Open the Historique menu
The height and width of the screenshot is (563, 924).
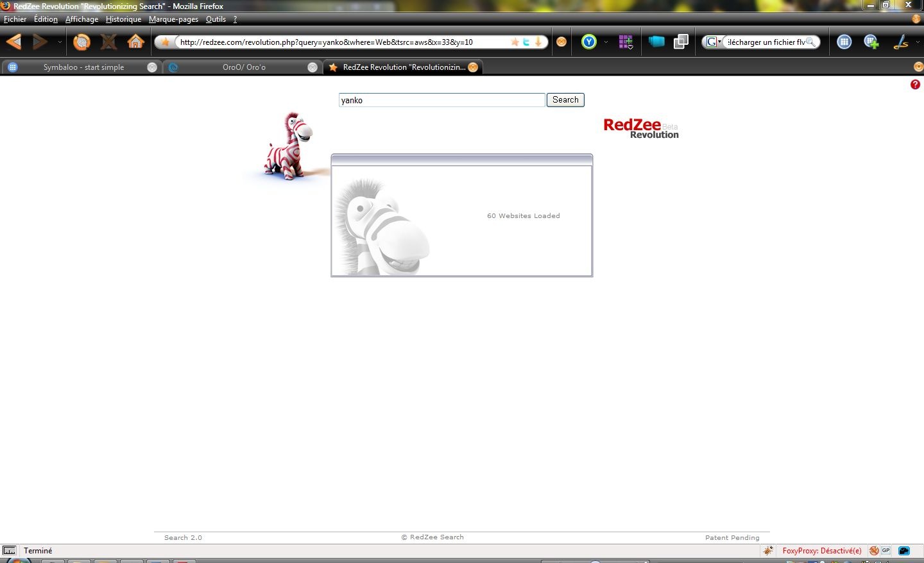[x=123, y=19]
